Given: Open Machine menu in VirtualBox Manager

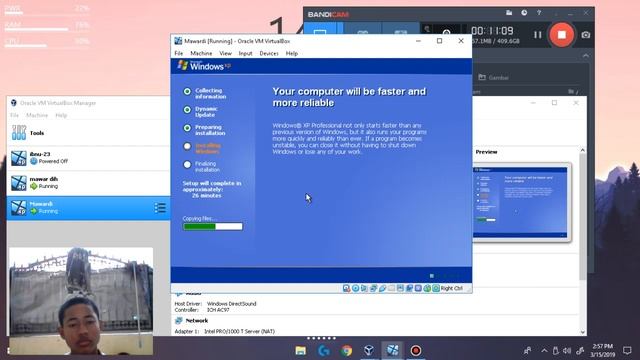Looking at the screenshot, I should (37, 116).
